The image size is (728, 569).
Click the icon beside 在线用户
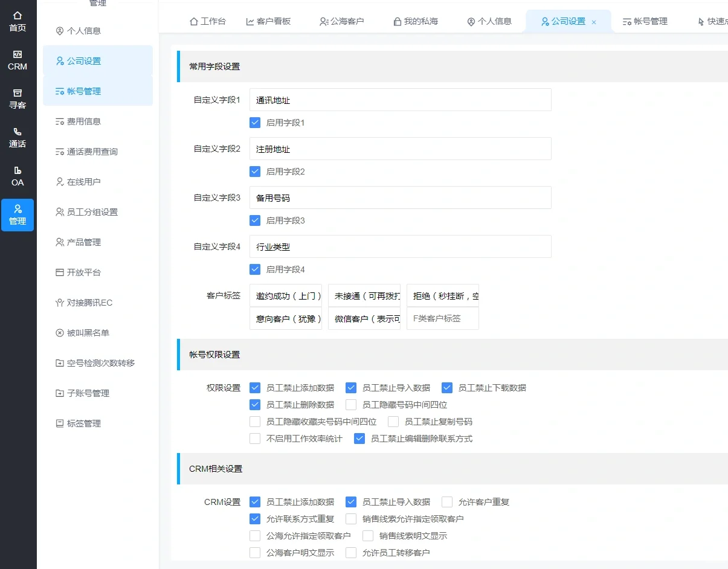pyautogui.click(x=60, y=182)
